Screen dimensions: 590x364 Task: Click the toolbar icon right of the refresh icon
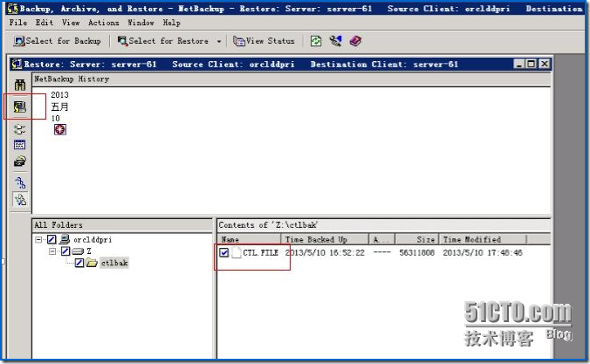tap(336, 41)
